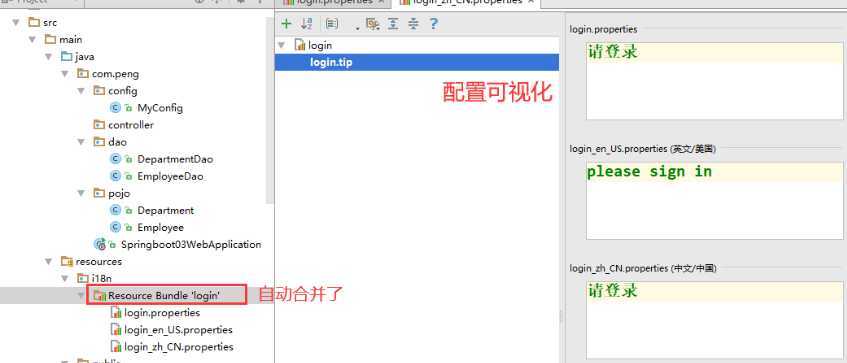The width and height of the screenshot is (847, 363).
Task: Open DepartmentDao in project tree
Action: coord(175,159)
